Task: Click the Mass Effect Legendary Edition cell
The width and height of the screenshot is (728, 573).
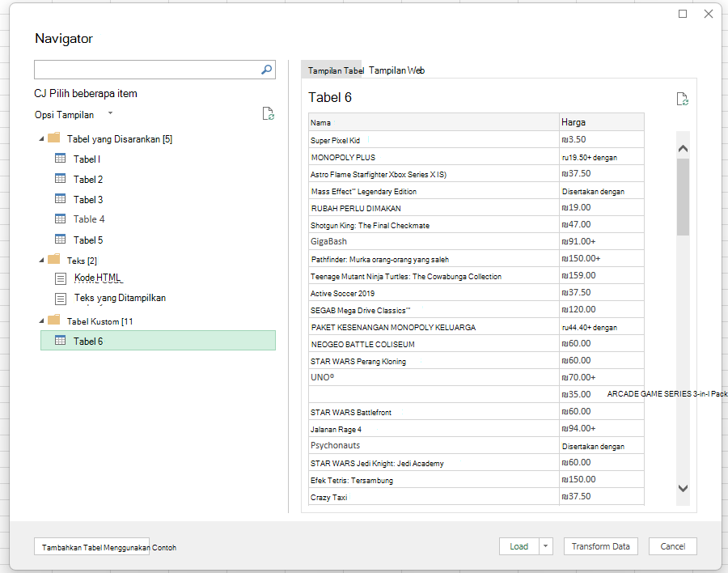Action: click(434, 191)
